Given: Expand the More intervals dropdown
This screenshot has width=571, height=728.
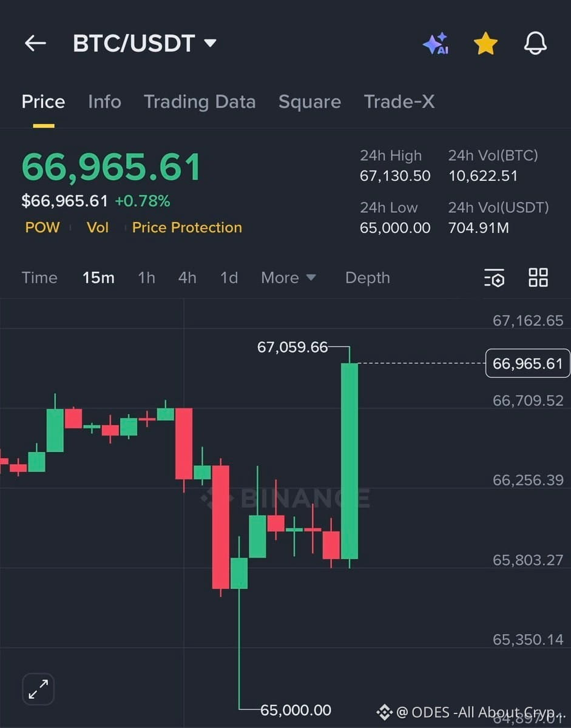Looking at the screenshot, I should point(288,278).
